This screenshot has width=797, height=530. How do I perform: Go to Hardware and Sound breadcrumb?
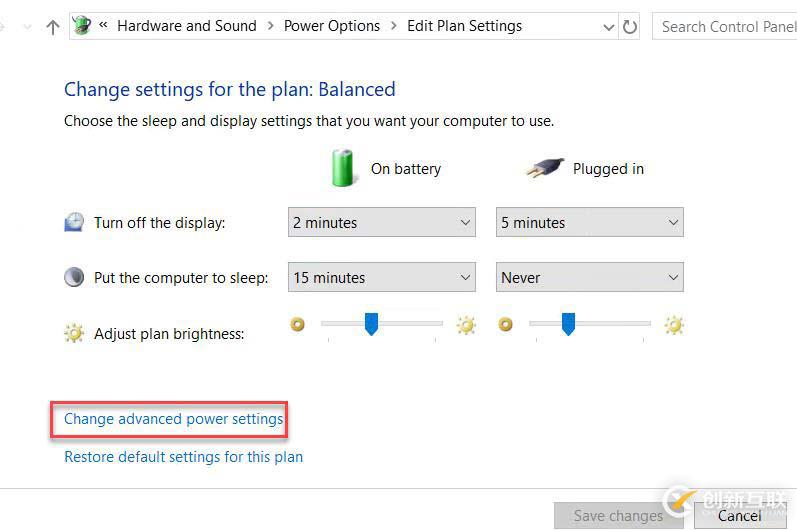187,26
